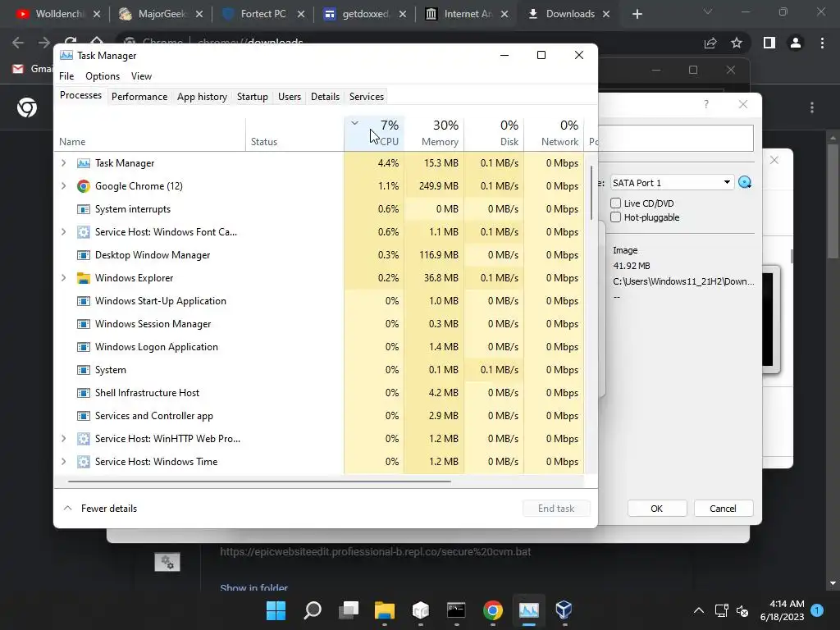The height and width of the screenshot is (630, 840).
Task: Open taskbar Search
Action: pos(313,610)
